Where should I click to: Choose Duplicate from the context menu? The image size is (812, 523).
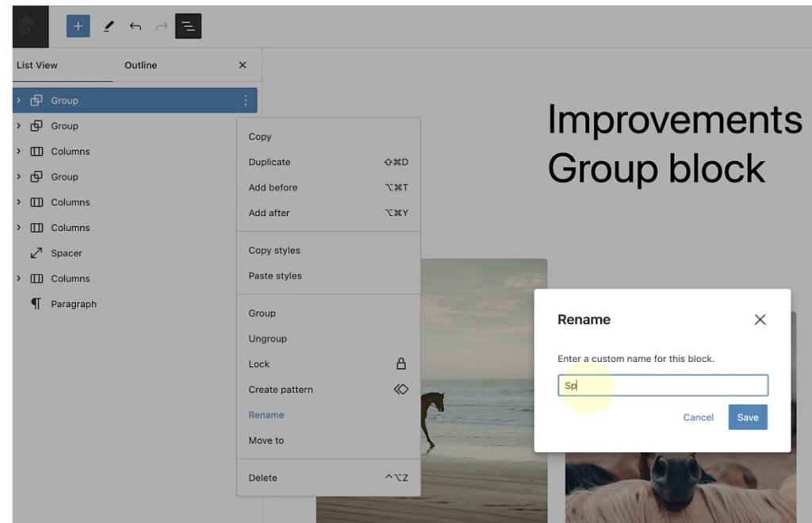[270, 162]
